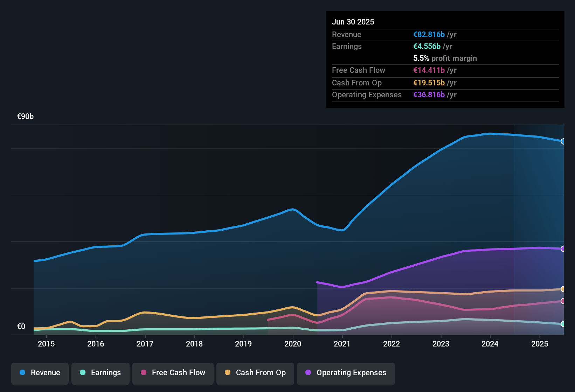Screen dimensions: 575x392
Task: Select the purple Operating Expenses legend dot
Action: 308,373
